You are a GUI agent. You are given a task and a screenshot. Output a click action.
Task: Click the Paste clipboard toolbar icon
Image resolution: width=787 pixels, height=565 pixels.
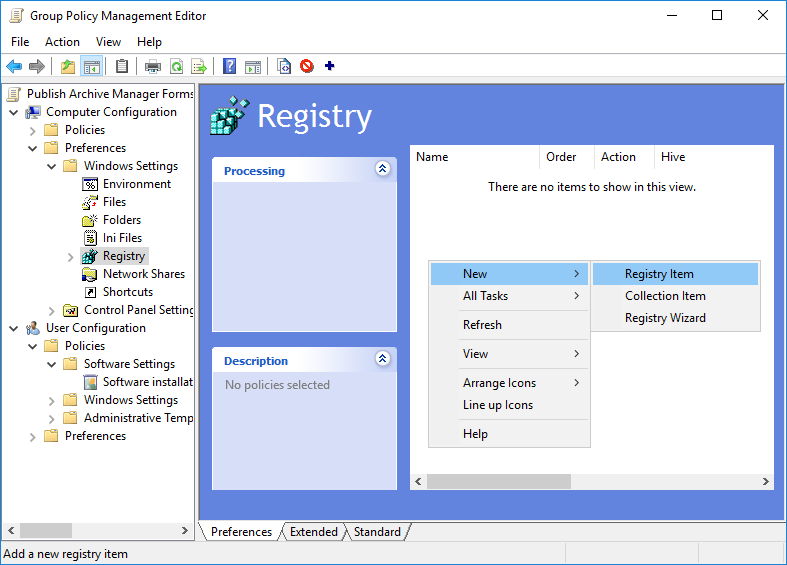coord(122,66)
